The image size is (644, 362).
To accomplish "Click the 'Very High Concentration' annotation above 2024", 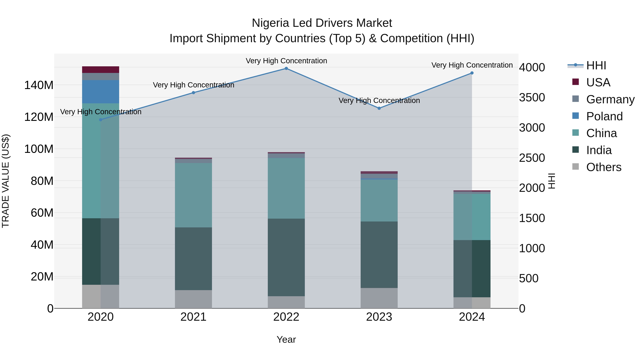I will click(x=472, y=65).
